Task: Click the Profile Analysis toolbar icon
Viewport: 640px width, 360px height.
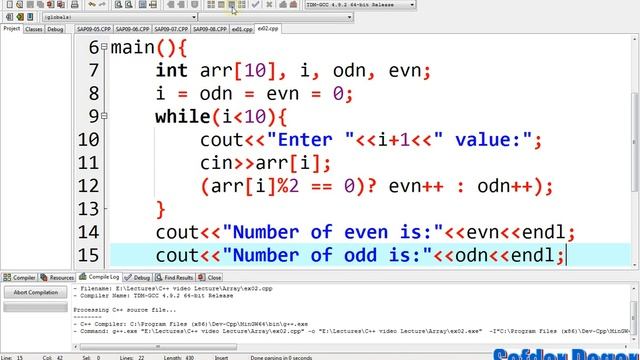Action: 283,4
